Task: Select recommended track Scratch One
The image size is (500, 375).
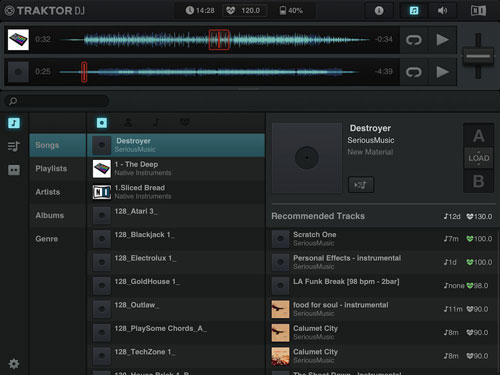Action: point(382,239)
